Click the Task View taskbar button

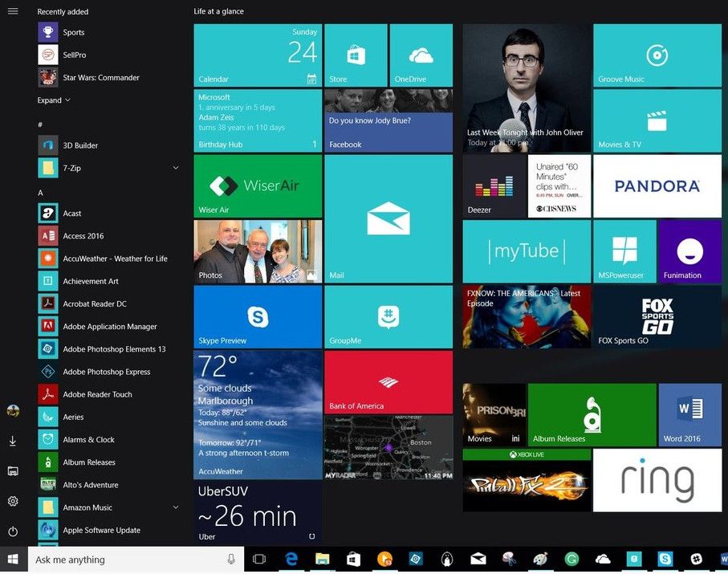[x=259, y=559]
